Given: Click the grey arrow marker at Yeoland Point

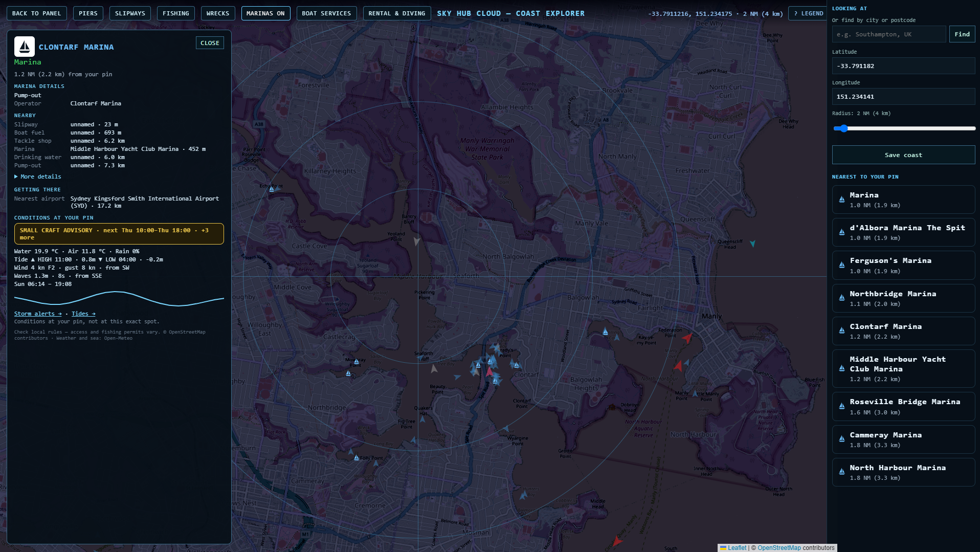Looking at the screenshot, I should 417,241.
